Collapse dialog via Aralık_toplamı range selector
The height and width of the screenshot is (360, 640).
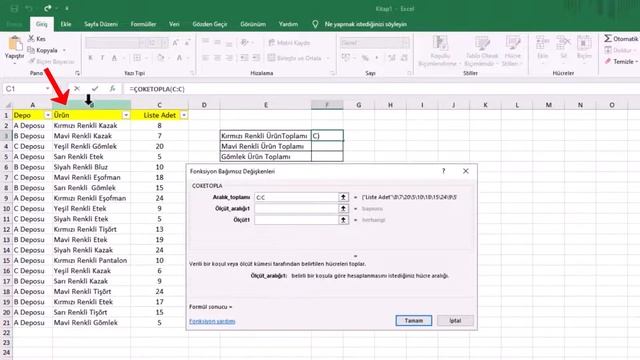[x=344, y=197]
